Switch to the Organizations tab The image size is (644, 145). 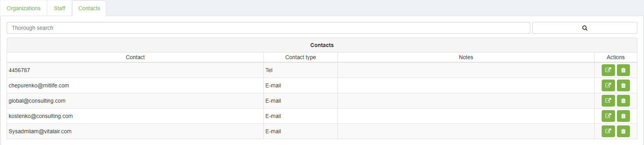point(24,8)
